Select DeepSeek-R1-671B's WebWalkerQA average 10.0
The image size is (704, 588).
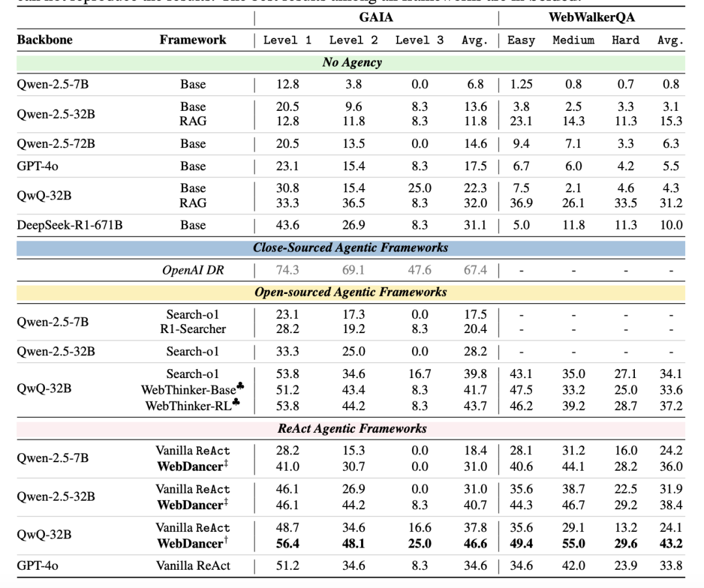coord(671,225)
